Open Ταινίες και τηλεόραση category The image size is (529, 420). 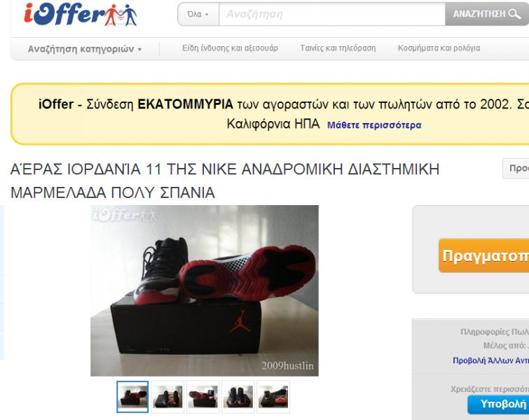coord(338,48)
